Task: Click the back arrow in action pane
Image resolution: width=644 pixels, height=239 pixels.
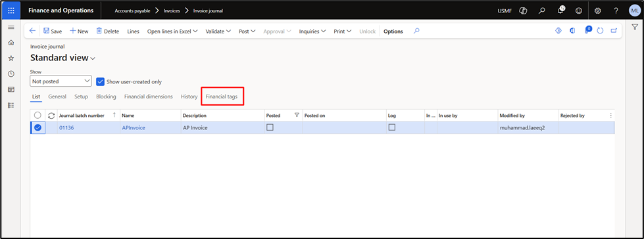Action: click(32, 31)
